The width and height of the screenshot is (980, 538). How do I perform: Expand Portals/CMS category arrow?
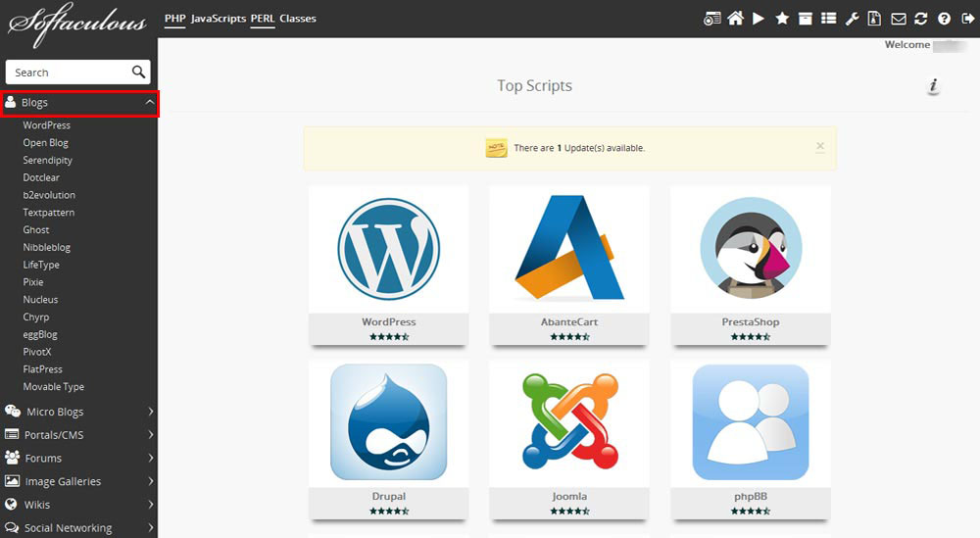pyautogui.click(x=151, y=434)
